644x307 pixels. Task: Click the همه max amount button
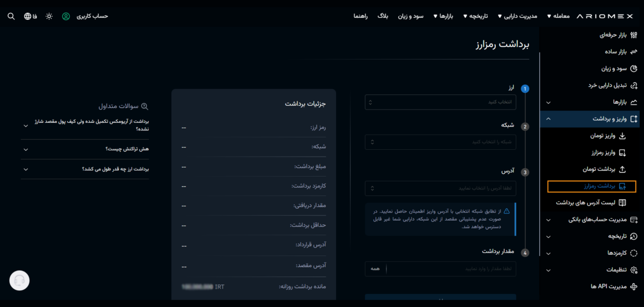pos(375,269)
